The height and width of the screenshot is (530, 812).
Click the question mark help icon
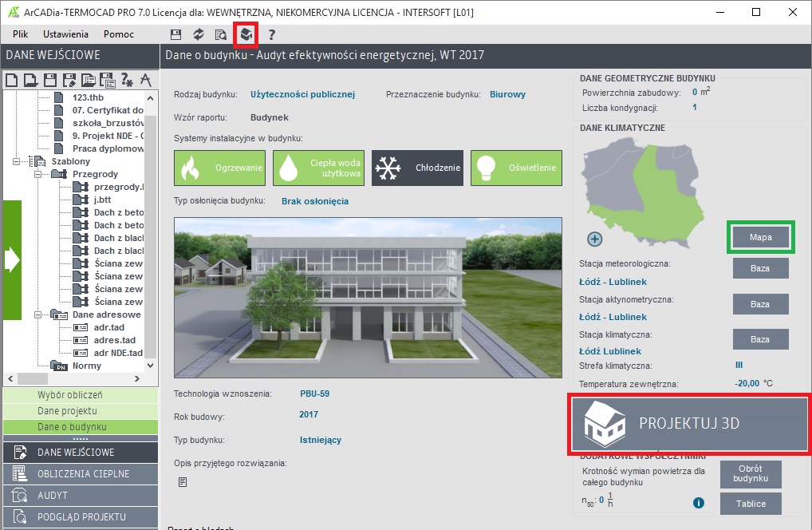[x=271, y=34]
